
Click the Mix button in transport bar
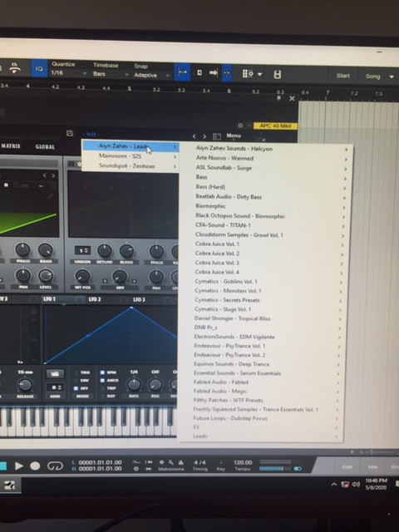(x=372, y=467)
